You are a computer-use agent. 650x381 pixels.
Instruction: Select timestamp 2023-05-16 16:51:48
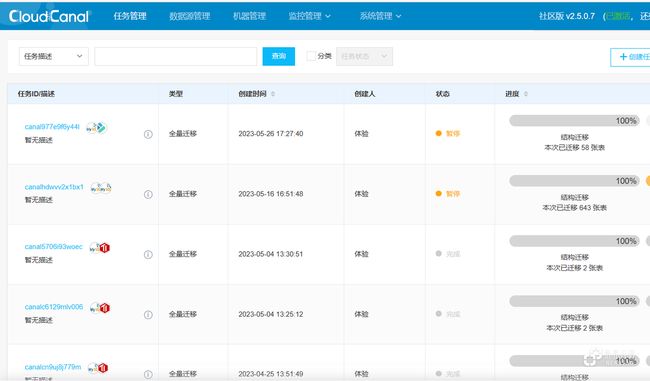click(271, 194)
